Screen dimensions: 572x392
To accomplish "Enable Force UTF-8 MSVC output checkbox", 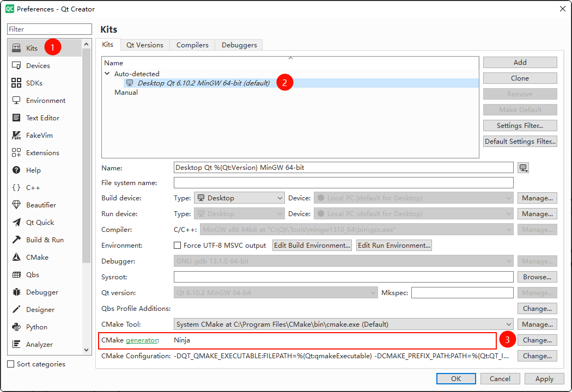I will pyautogui.click(x=177, y=246).
